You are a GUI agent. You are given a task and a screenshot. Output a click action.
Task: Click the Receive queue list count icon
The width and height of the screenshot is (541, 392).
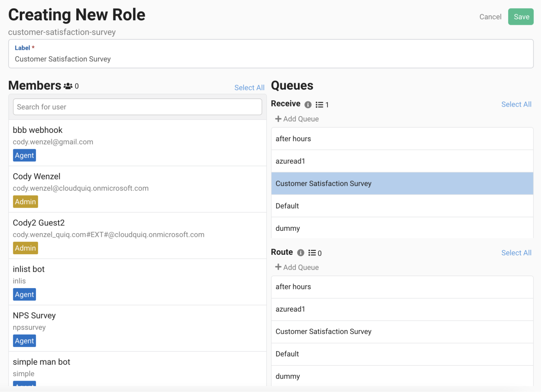(319, 105)
